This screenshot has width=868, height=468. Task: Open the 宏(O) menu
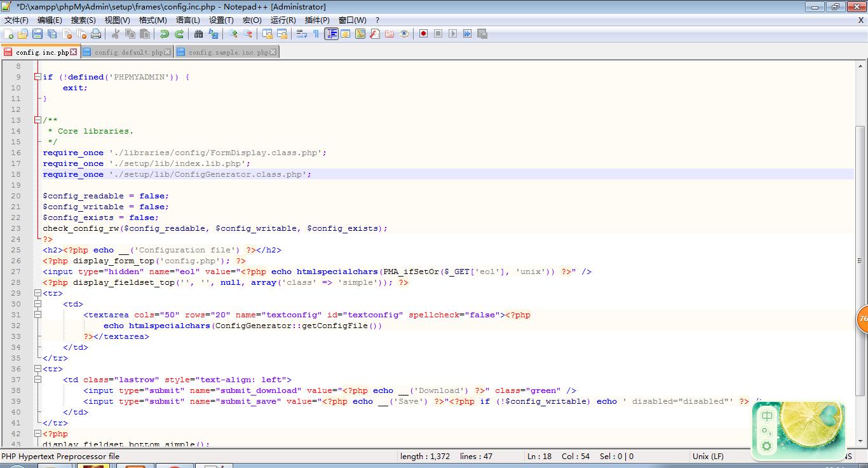point(252,20)
